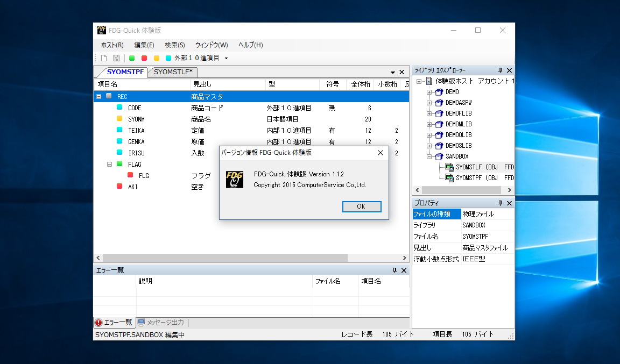Open the ヘルプ(H) menu
Image resolution: width=620 pixels, height=364 pixels.
[251, 45]
